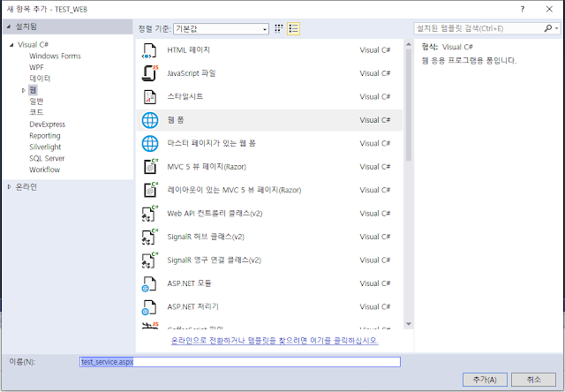Select the 데이터 category
The height and width of the screenshot is (392, 565).
(40, 79)
